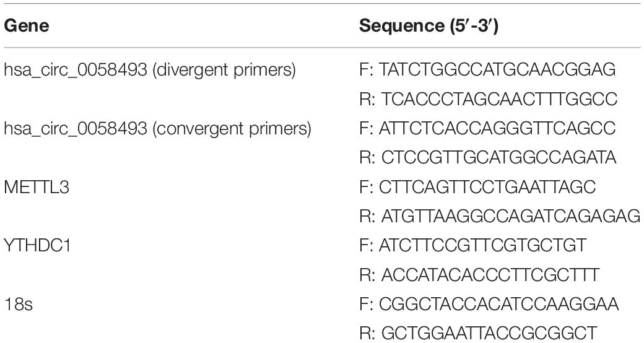Click the YTHDC1 gene name
The image size is (644, 343).
tap(37, 246)
